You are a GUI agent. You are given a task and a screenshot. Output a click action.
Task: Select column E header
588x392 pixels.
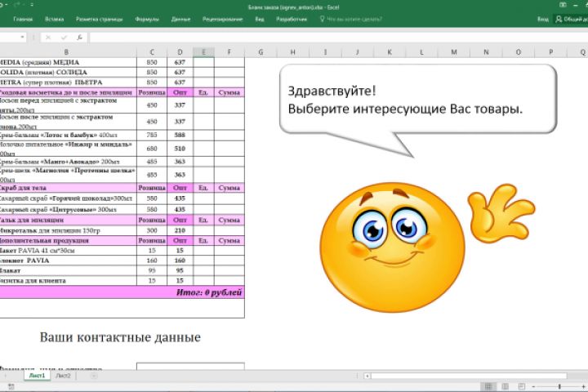click(203, 52)
